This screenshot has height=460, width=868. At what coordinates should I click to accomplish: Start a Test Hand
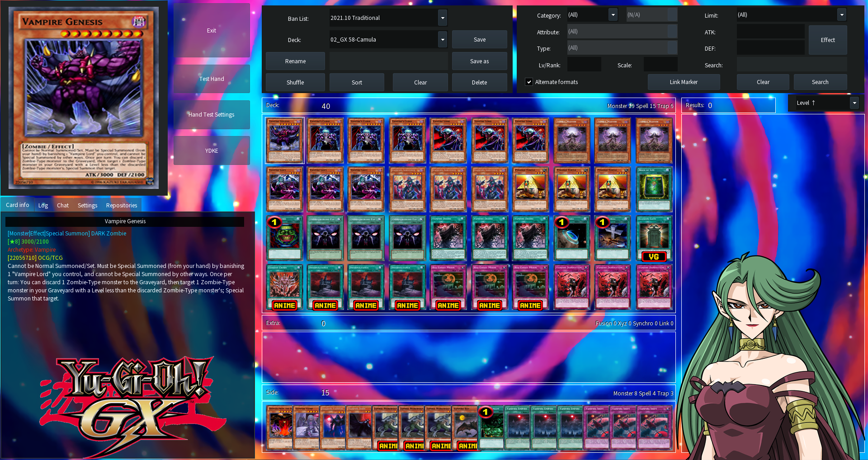pyautogui.click(x=212, y=79)
